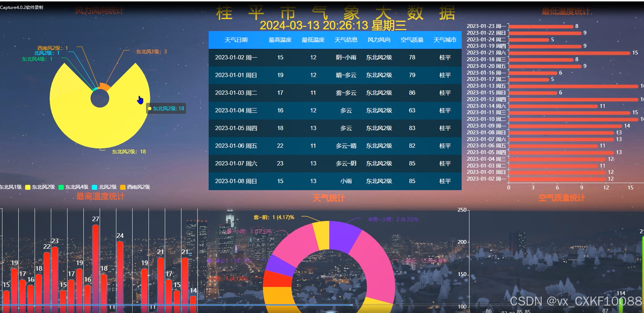Select the table row dated 2023-01-04 周三
The width and height of the screenshot is (644, 313).
[x=335, y=111]
